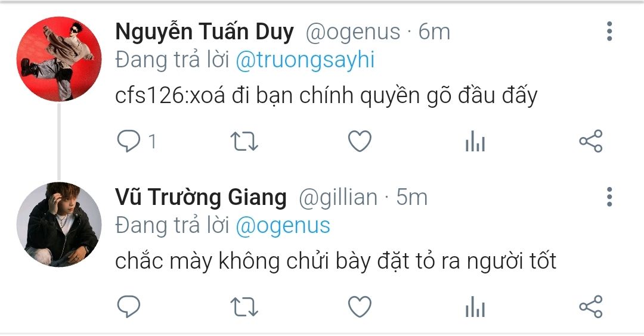
Task: Reply to Nguyễn Tuấn Duy's tweet
Action: tap(129, 141)
